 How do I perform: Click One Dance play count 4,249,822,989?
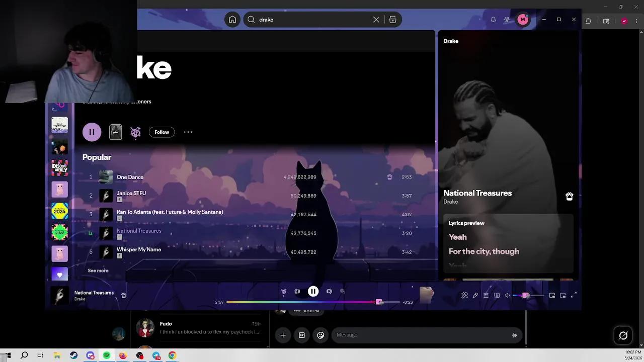(300, 177)
